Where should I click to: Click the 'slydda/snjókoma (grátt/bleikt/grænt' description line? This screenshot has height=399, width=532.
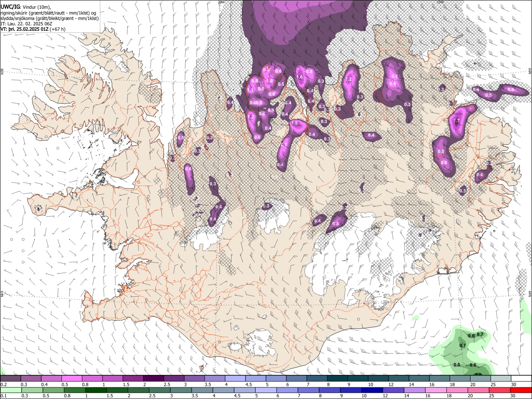49,18
